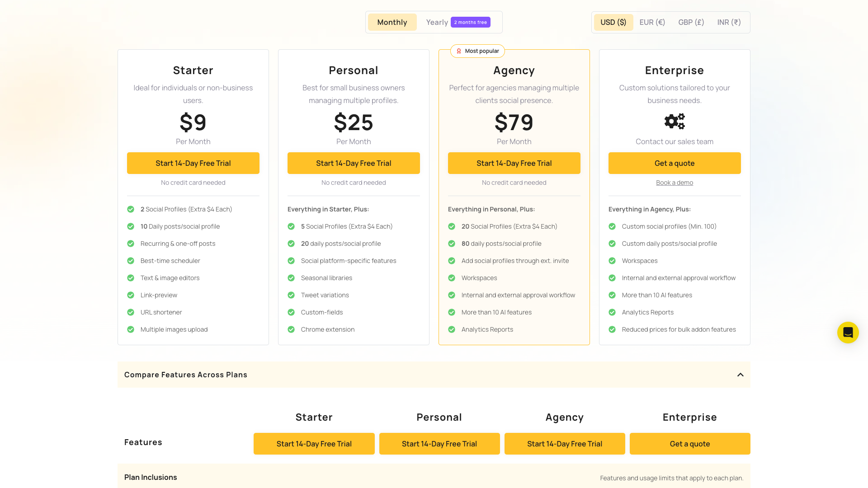Click the gears icon on the Enterprise card
The width and height of the screenshot is (868, 488).
pyautogui.click(x=674, y=121)
